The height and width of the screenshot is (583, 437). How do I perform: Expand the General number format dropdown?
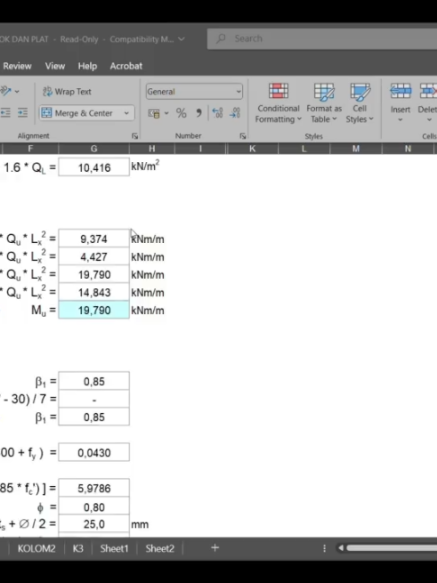(238, 91)
